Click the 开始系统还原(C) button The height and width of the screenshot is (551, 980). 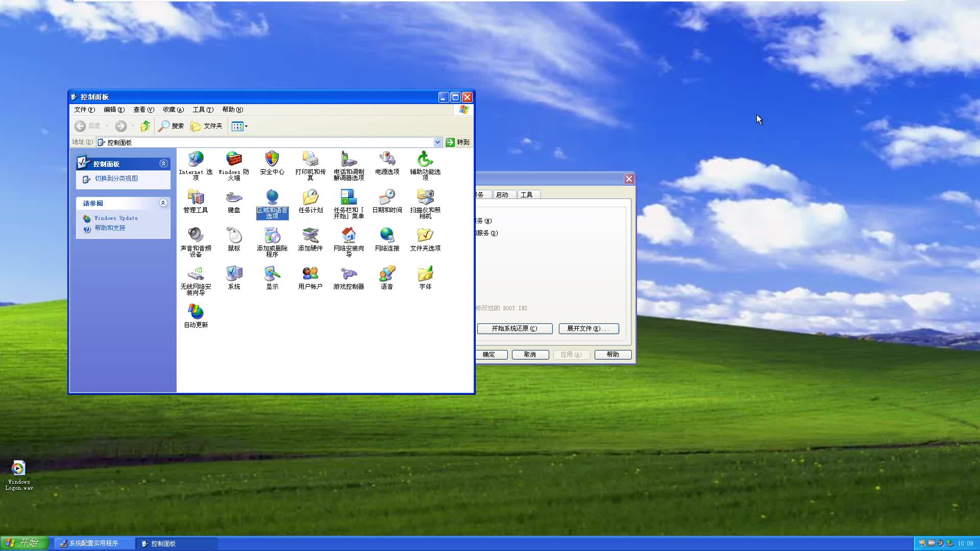514,329
